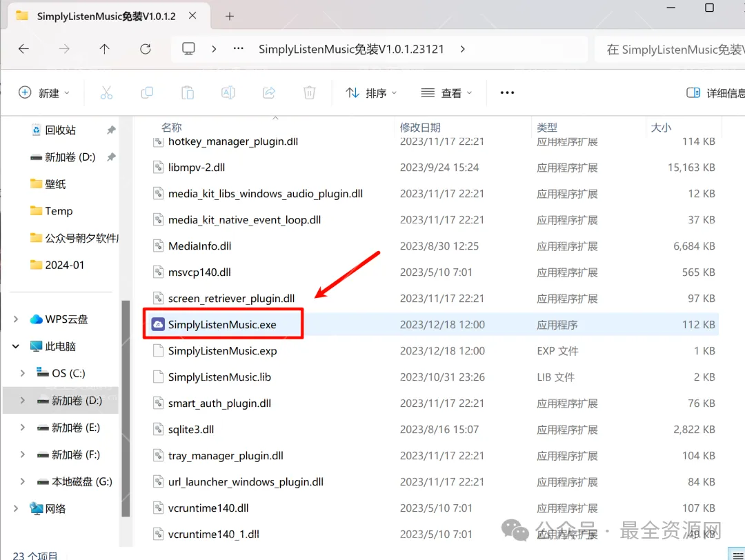Click the 详细信息 details pane button
745x560 pixels.
715,92
